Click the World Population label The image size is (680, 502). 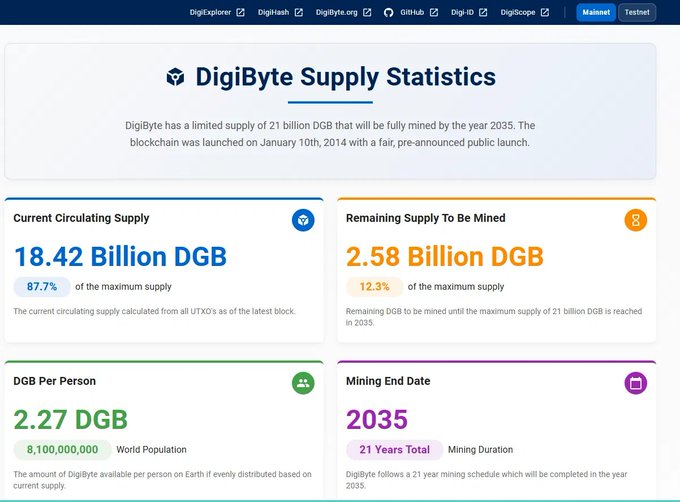151,450
